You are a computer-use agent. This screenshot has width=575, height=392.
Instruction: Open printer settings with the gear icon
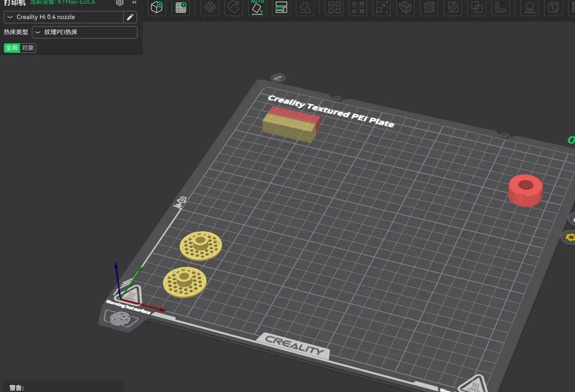(x=120, y=2)
